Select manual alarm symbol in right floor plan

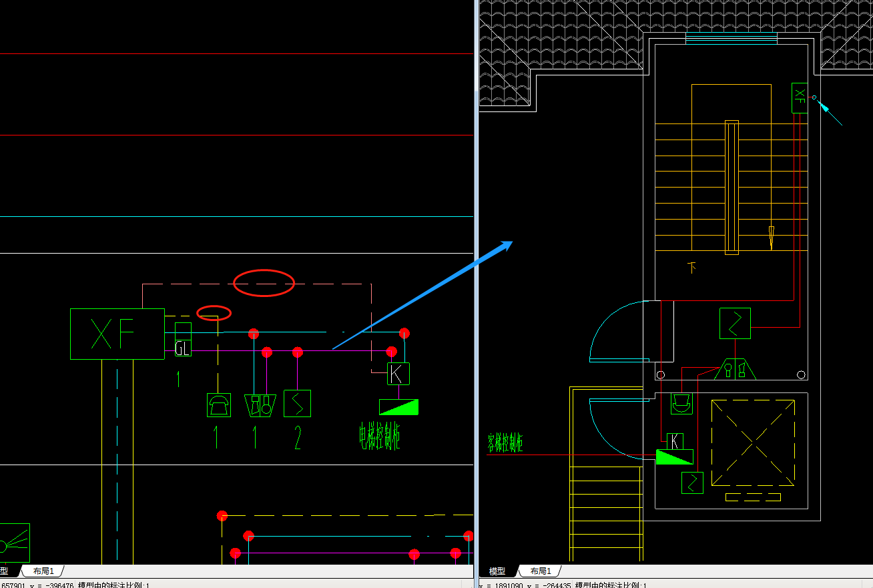click(734, 369)
